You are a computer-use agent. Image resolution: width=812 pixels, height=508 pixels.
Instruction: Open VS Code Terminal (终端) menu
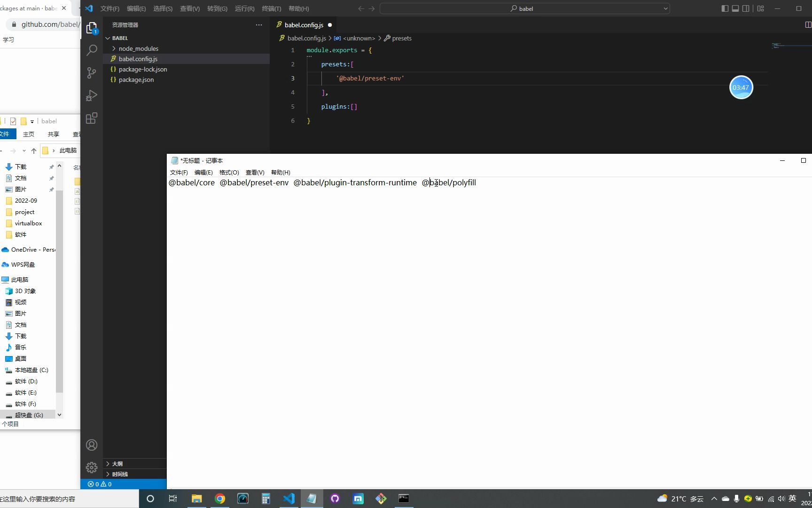tap(271, 8)
